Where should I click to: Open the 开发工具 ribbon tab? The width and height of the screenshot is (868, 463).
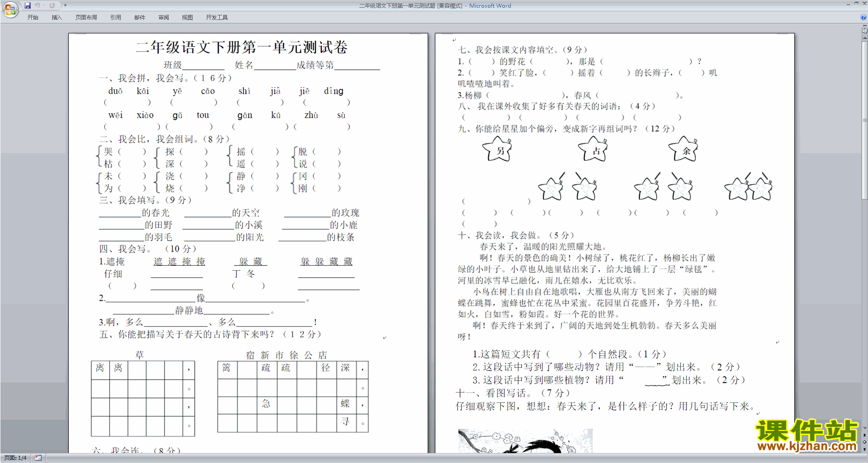[217, 18]
